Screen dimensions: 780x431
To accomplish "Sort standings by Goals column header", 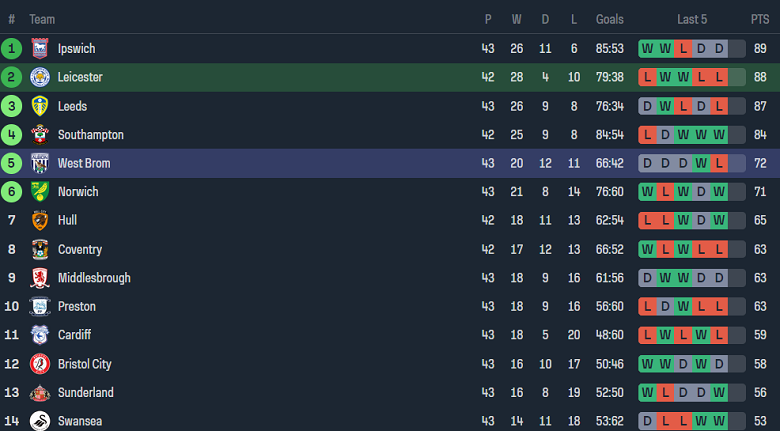I will pyautogui.click(x=610, y=19).
